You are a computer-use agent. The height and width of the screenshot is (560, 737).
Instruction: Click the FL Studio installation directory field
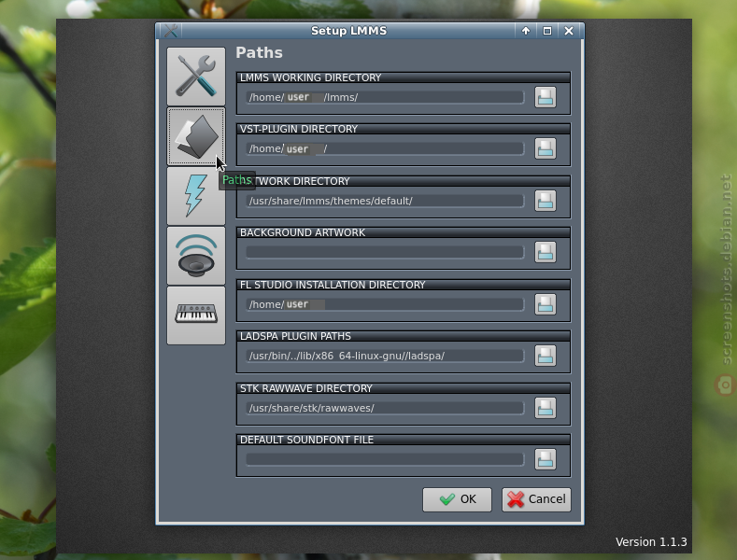[385, 304]
